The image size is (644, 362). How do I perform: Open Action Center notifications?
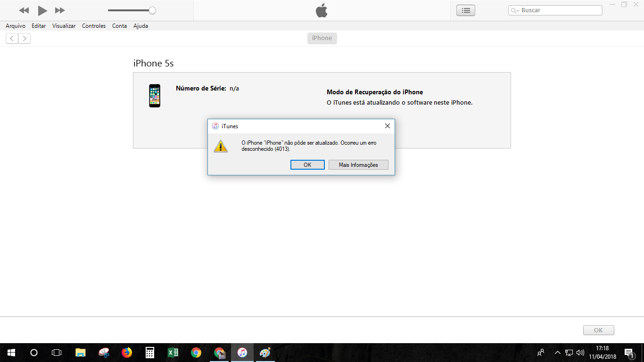coord(629,352)
